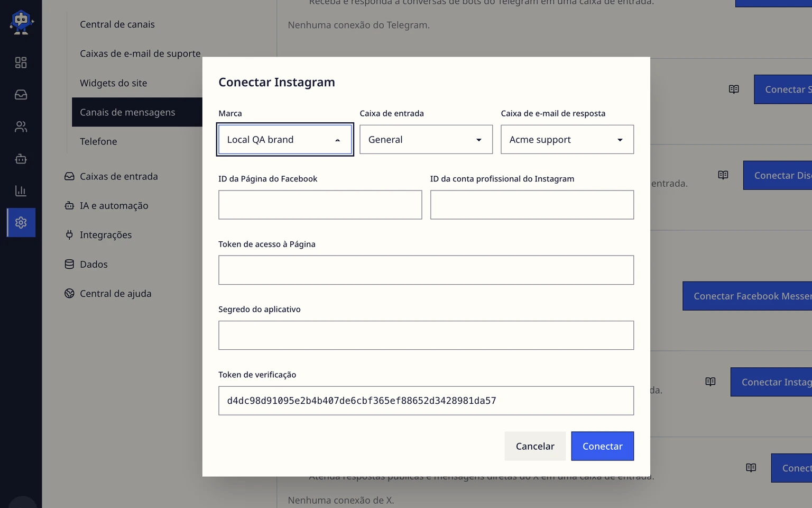Click the docs book icon beside Conectar Dis button

click(723, 175)
